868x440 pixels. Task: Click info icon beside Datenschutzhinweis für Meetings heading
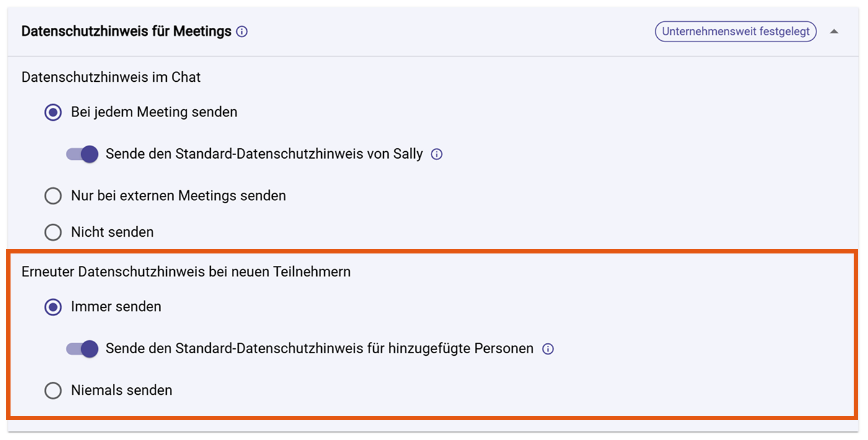242,32
